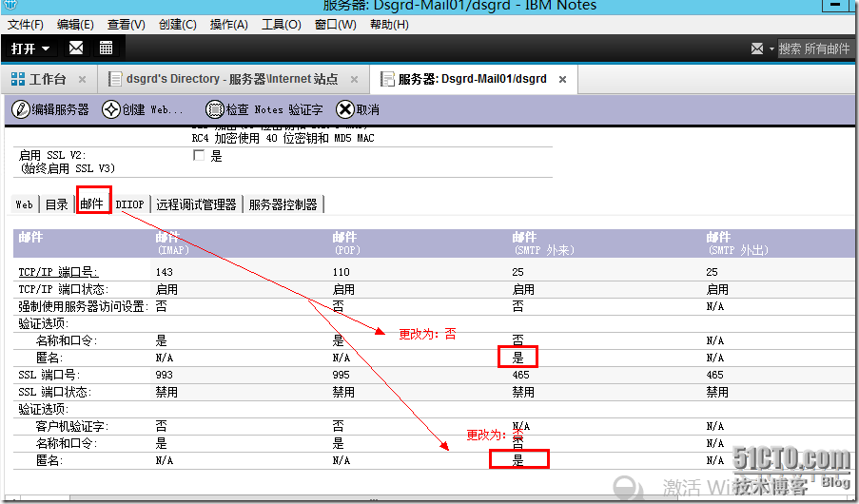Click the SMTP 外来 anonymous value 是 under TCP
The image size is (859, 504).
click(517, 358)
